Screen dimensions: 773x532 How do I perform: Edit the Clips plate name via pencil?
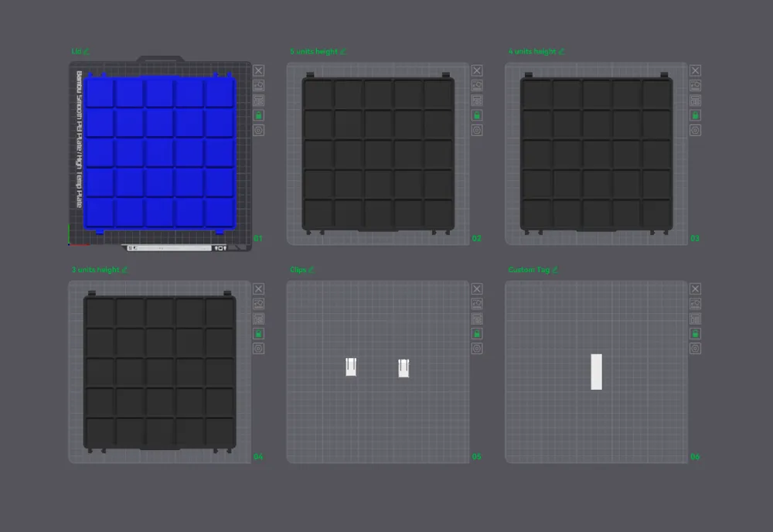[311, 270]
